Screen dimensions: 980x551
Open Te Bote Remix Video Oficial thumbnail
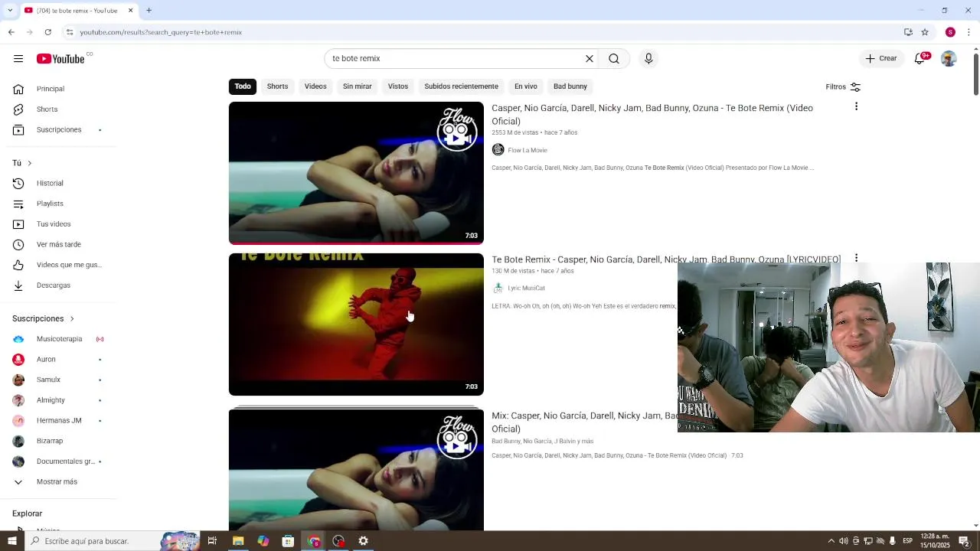click(356, 173)
